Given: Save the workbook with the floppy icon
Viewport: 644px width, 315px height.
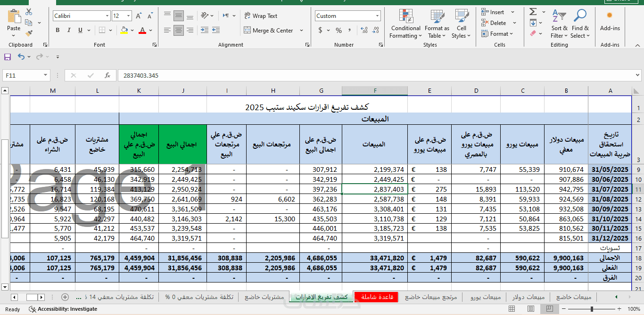Looking at the screenshot, I should coord(8,57).
